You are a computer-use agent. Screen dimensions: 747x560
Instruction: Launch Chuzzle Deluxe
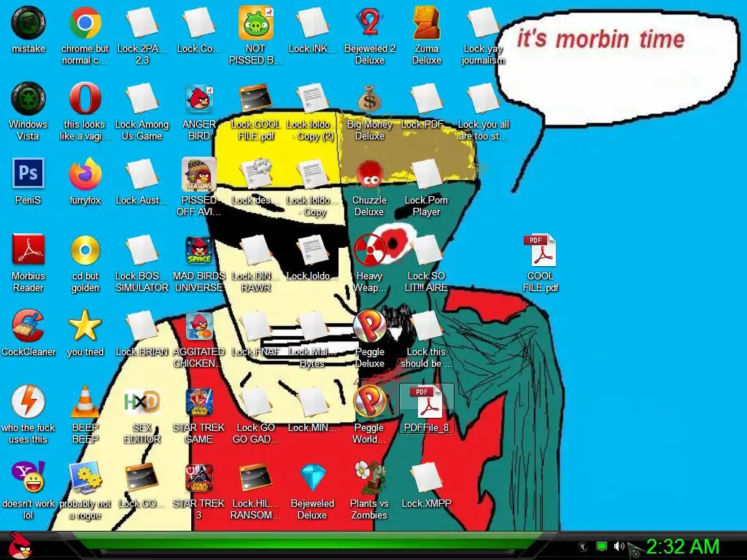[370, 174]
